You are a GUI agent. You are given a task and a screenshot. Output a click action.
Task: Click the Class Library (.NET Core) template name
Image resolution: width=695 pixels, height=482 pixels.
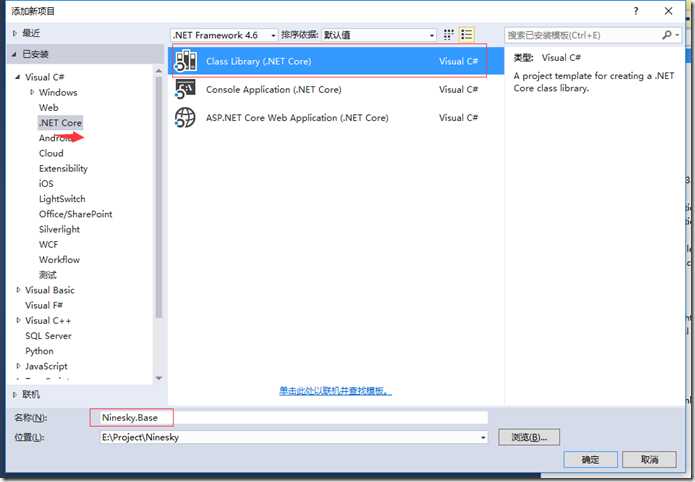[258, 61]
